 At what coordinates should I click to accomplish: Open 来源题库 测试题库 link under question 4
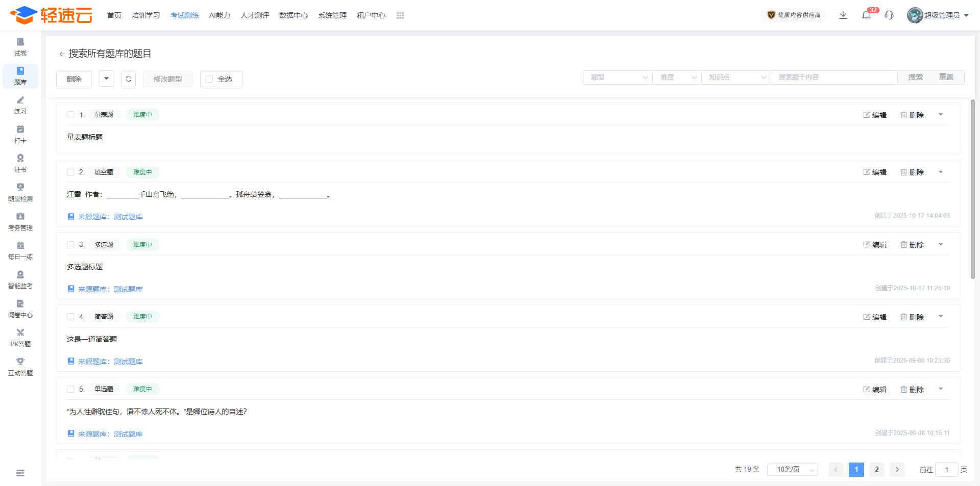click(x=110, y=362)
